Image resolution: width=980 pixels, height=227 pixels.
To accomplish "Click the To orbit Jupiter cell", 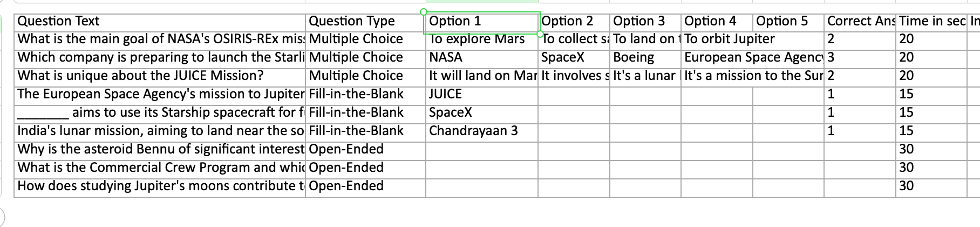I will point(730,39).
